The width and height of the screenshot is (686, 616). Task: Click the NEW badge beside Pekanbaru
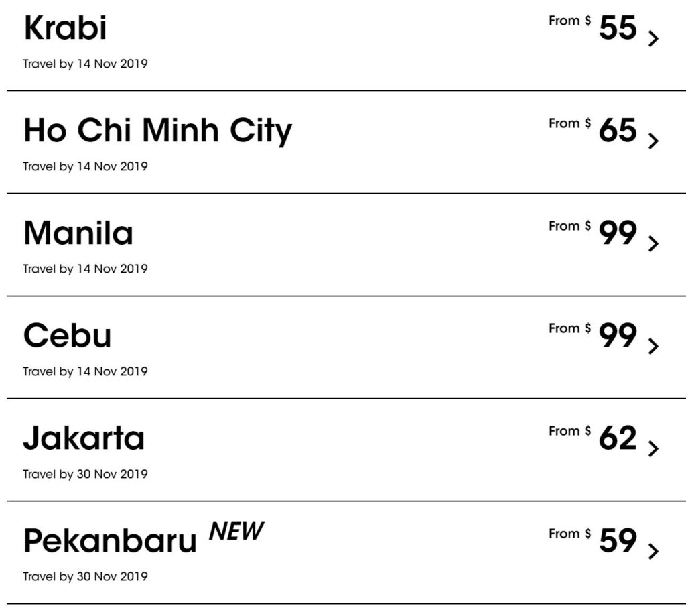pyautogui.click(x=236, y=532)
